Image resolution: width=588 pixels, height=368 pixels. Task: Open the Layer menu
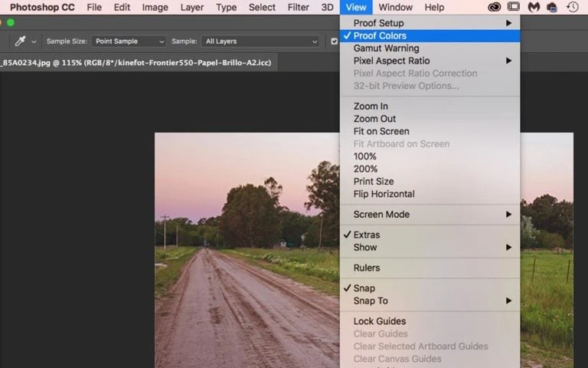tap(192, 7)
